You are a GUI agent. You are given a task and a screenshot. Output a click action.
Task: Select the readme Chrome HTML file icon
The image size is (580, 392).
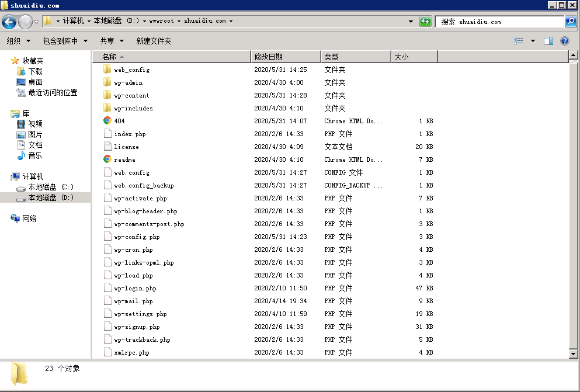click(107, 159)
